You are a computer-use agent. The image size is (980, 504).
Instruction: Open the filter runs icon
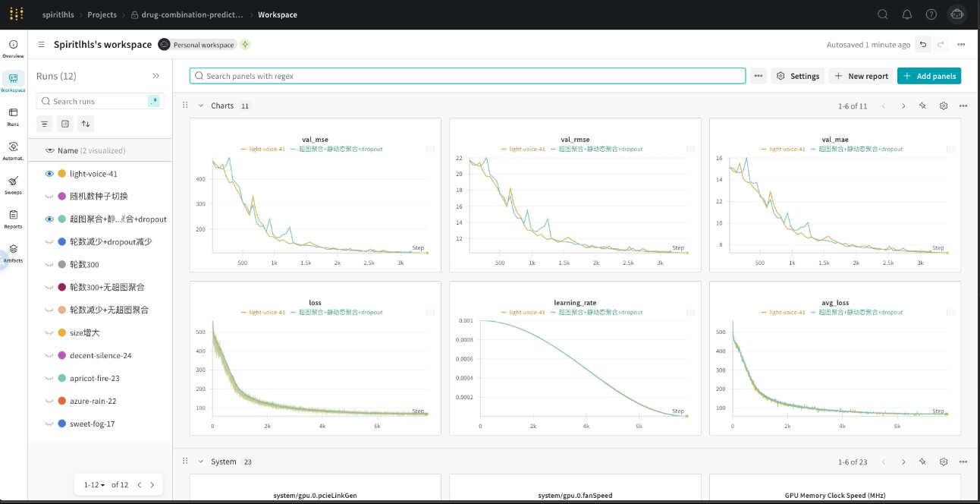point(46,124)
